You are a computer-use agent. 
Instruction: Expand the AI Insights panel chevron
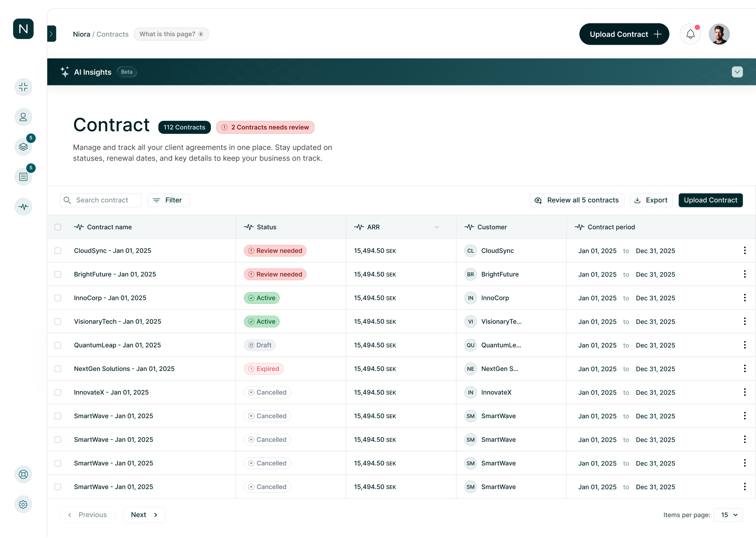737,72
